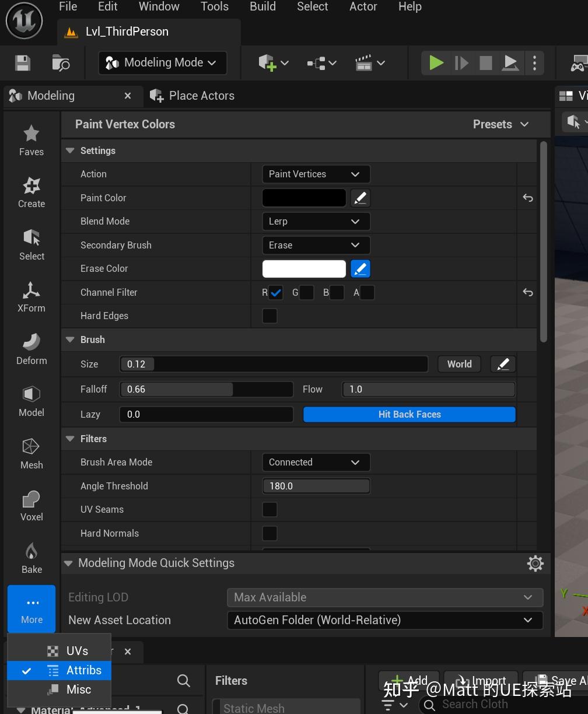Image resolution: width=588 pixels, height=714 pixels.
Task: Enable the UV Seams filter checkbox
Action: (x=269, y=510)
